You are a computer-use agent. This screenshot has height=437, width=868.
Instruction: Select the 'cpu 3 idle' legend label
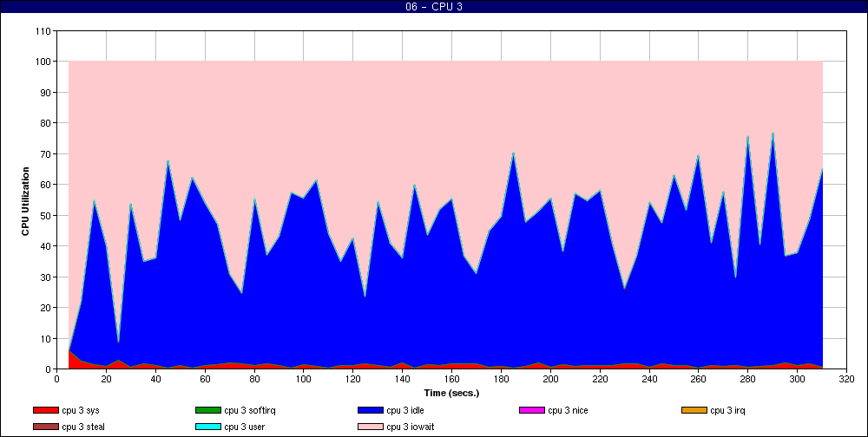click(x=405, y=411)
